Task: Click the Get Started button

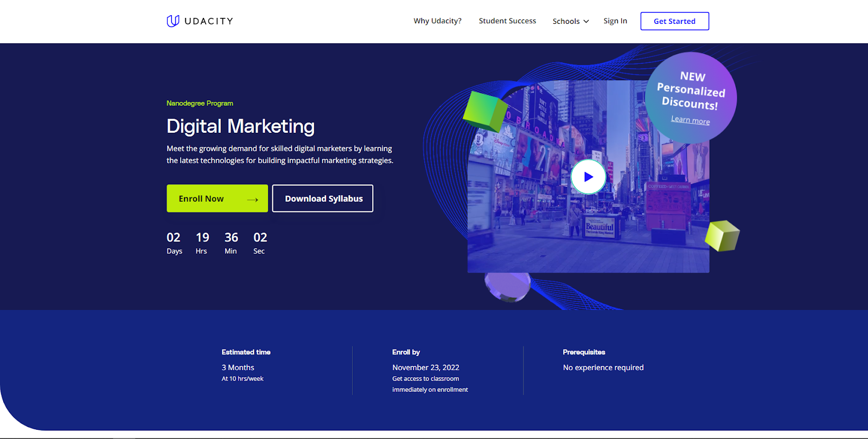Action: pyautogui.click(x=674, y=21)
